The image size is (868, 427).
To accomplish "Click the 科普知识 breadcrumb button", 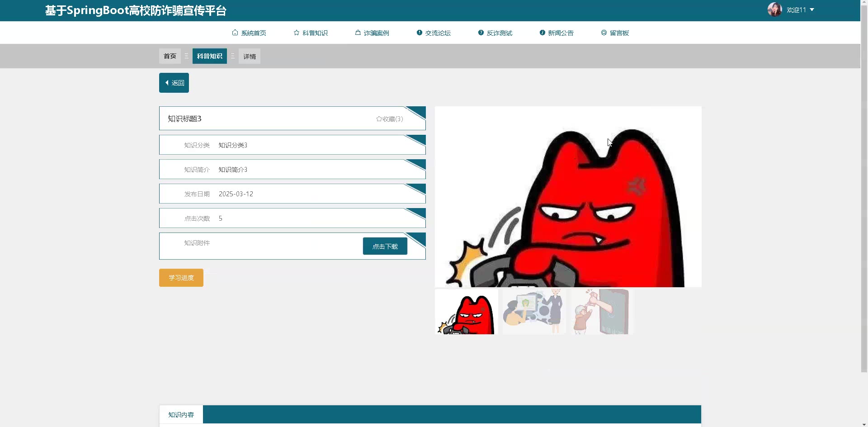I will (x=210, y=56).
